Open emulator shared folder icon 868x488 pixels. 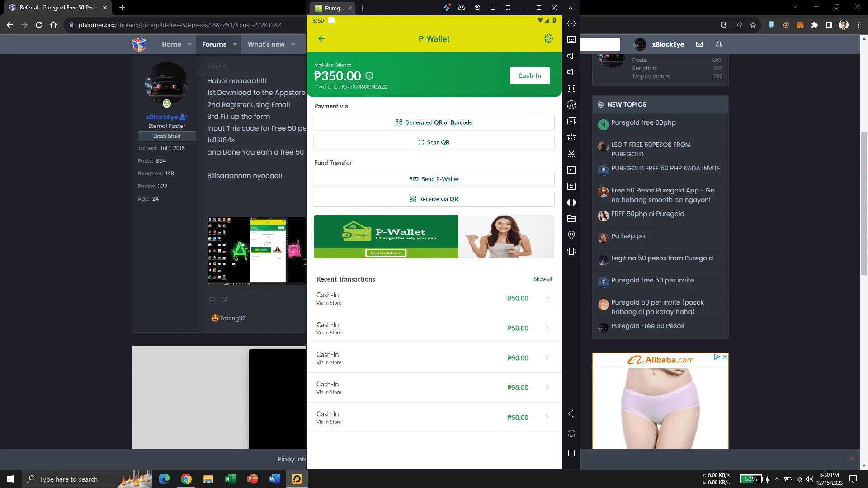571,219
